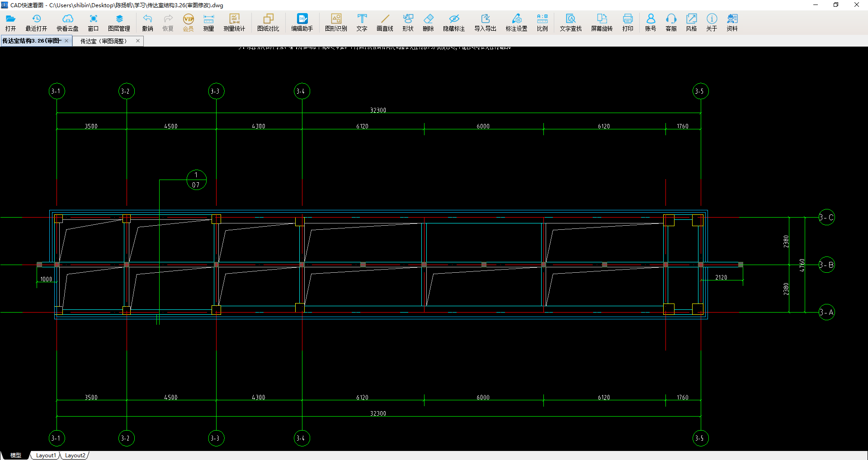Image resolution: width=868 pixels, height=460 pixels.
Task: Open 文字查找 text search
Action: pos(571,22)
